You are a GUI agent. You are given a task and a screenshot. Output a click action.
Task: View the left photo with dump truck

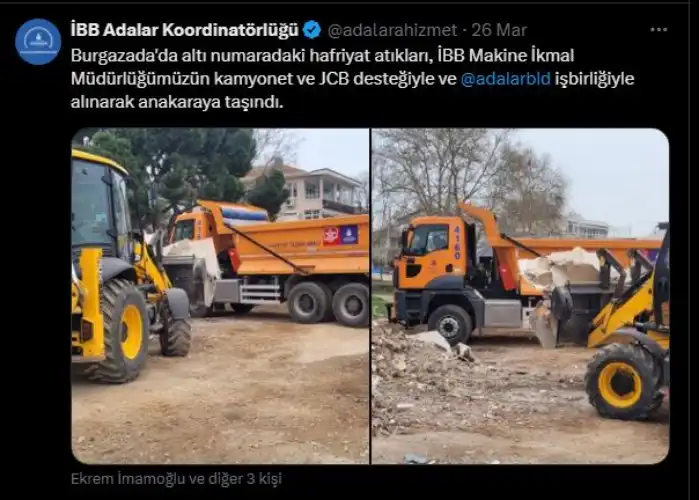click(x=220, y=296)
